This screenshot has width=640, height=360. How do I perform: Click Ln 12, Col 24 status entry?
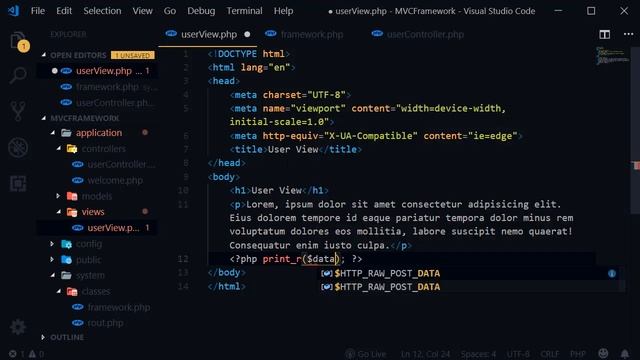coord(425,354)
